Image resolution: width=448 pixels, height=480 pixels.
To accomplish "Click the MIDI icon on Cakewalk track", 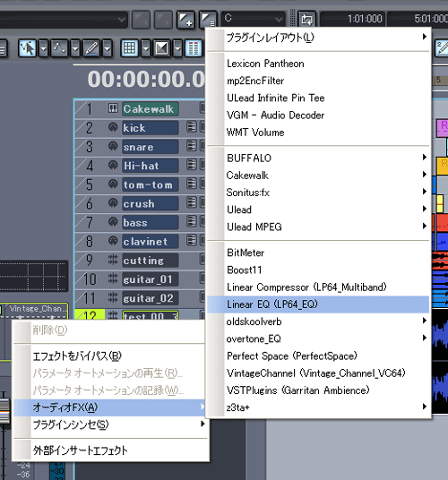I will (113, 108).
